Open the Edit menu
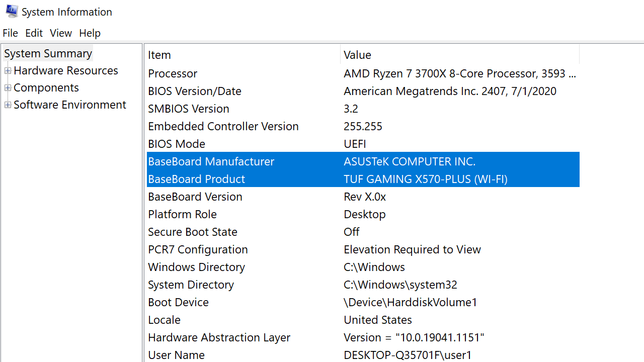The image size is (644, 362). tap(34, 33)
